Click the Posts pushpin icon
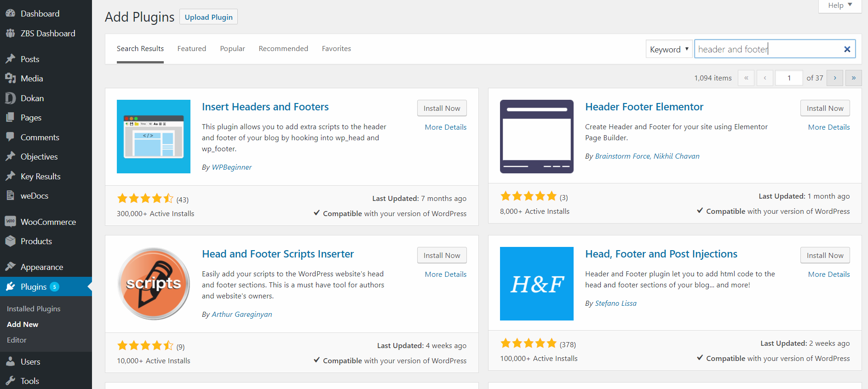Viewport: 868px width, 389px height. [x=10, y=59]
